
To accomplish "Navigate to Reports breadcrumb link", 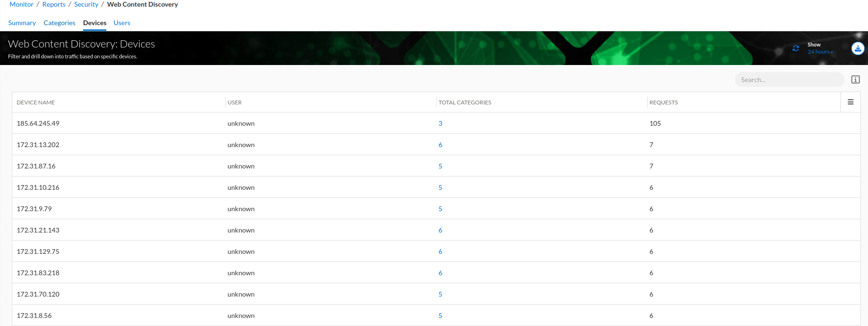I will [x=54, y=4].
